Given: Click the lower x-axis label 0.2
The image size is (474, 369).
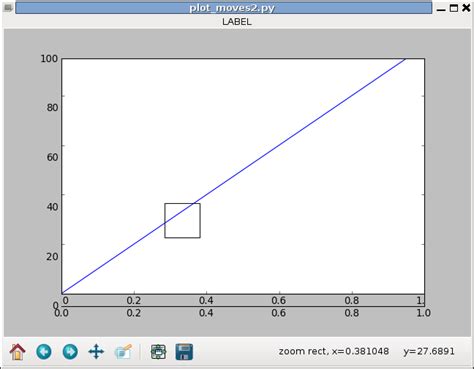Looking at the screenshot, I should pyautogui.click(x=134, y=313).
